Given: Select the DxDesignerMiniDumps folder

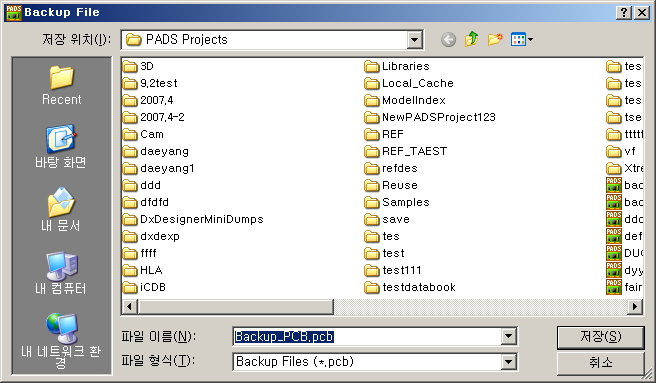Looking at the screenshot, I should [193, 219].
